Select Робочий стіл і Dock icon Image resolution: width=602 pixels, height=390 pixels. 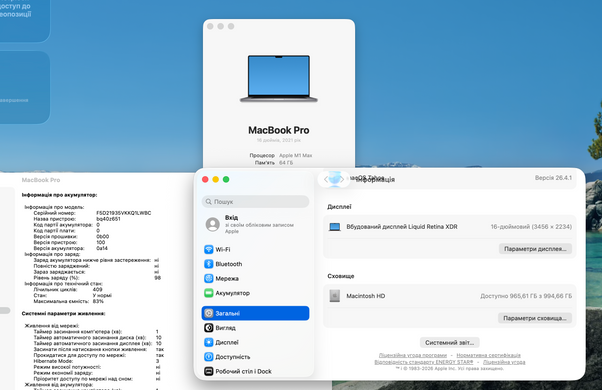click(208, 372)
